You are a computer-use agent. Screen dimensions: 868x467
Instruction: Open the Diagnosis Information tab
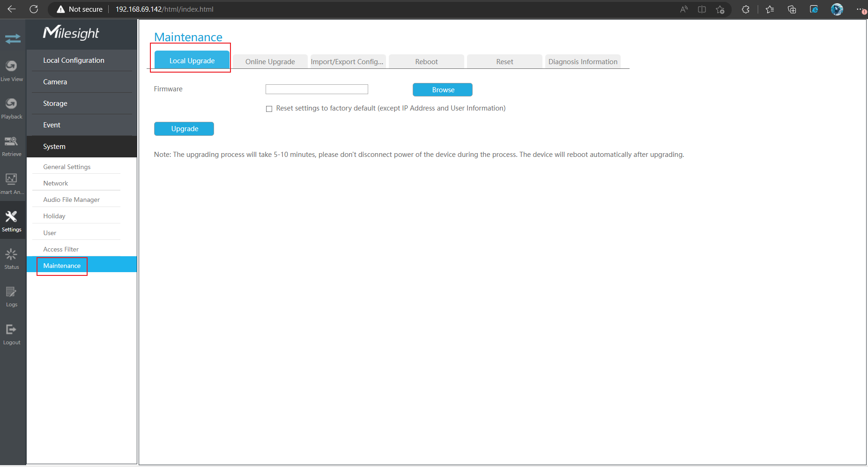(x=583, y=61)
